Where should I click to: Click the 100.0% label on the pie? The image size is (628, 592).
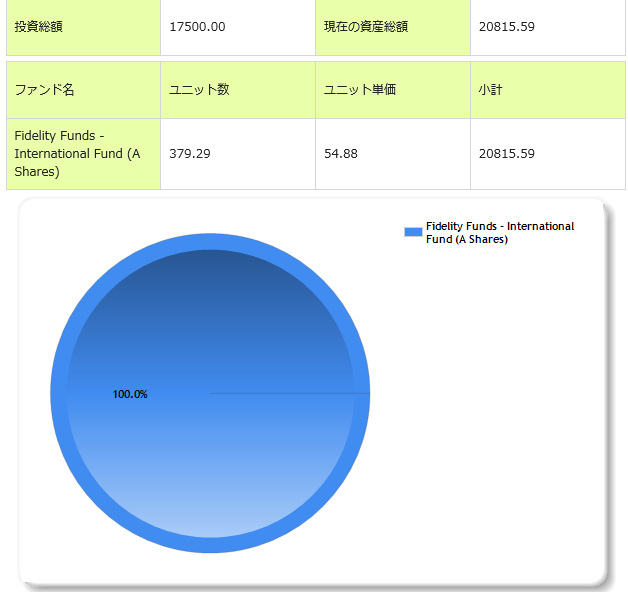[x=130, y=394]
